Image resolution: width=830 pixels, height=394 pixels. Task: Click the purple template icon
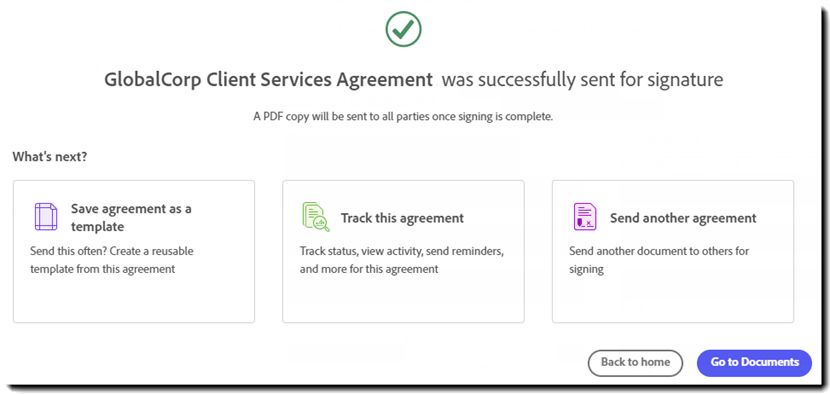pos(46,217)
